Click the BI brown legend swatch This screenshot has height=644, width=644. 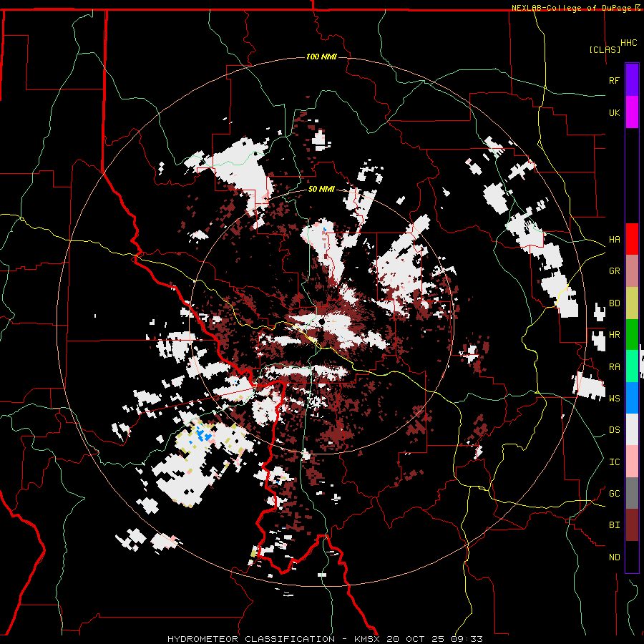point(632,525)
